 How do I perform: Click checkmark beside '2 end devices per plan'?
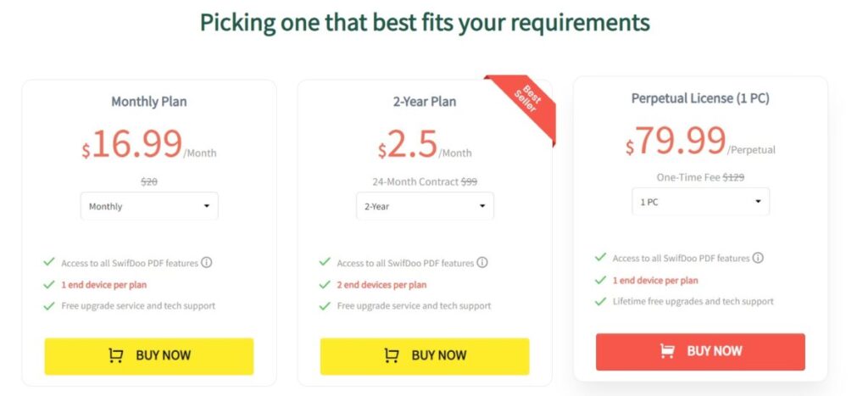[325, 285]
